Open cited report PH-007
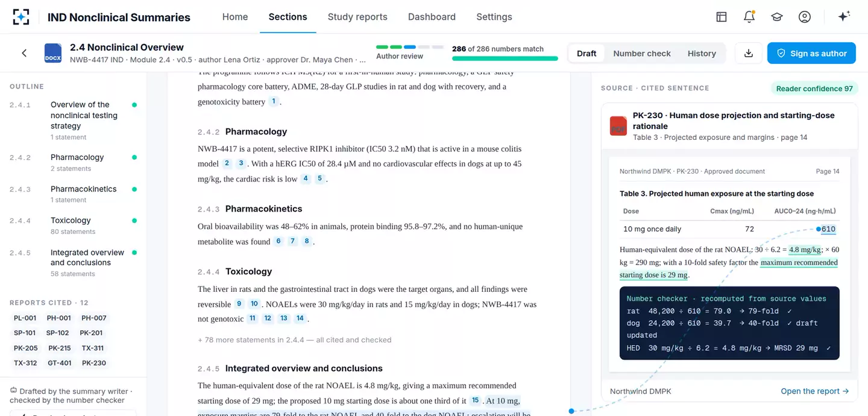 pyautogui.click(x=94, y=318)
